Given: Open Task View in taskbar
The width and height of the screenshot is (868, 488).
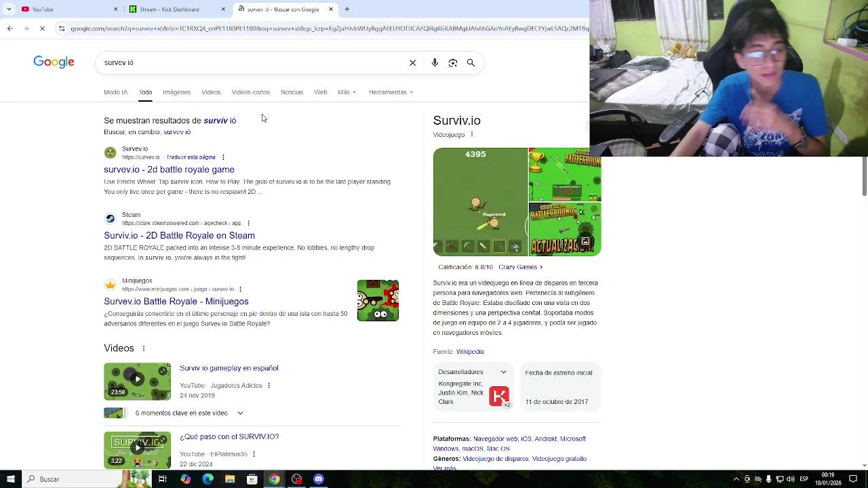Looking at the screenshot, I should [x=163, y=479].
